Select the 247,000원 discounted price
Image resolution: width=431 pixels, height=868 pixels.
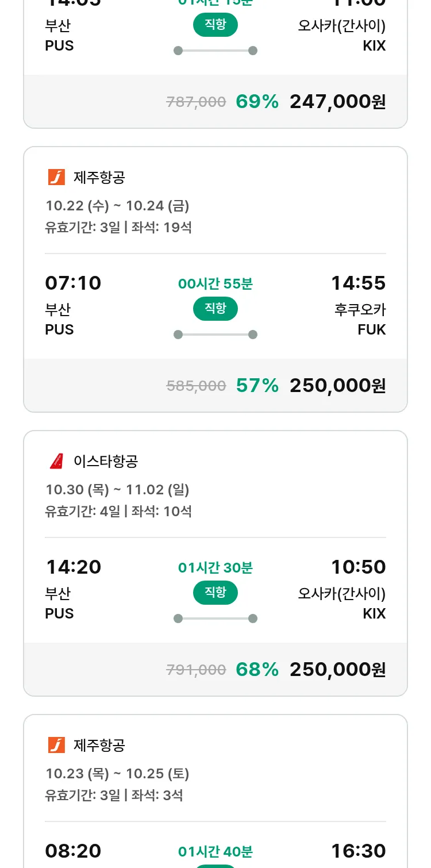pyautogui.click(x=337, y=102)
